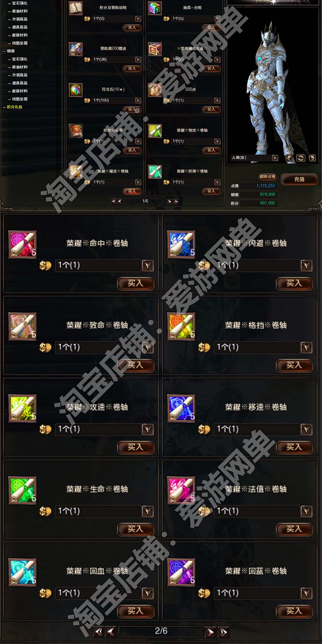The image size is (322, 644).
Task: Click the 荣耀※生命※卷轴 green scroll icon
Action: click(23, 490)
